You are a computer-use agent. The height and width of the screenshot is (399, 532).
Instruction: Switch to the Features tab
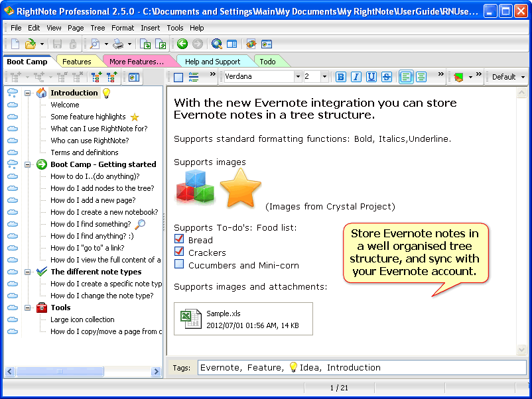tap(77, 62)
